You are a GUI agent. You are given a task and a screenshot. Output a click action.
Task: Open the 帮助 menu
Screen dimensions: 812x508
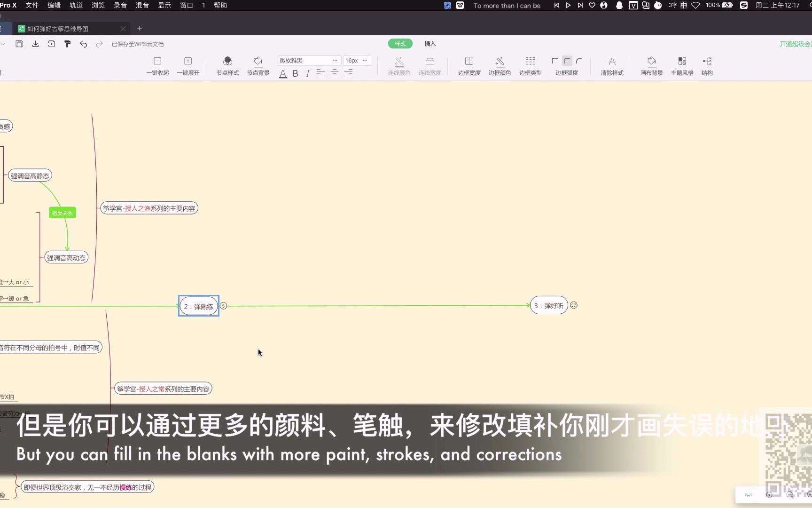[x=220, y=5]
